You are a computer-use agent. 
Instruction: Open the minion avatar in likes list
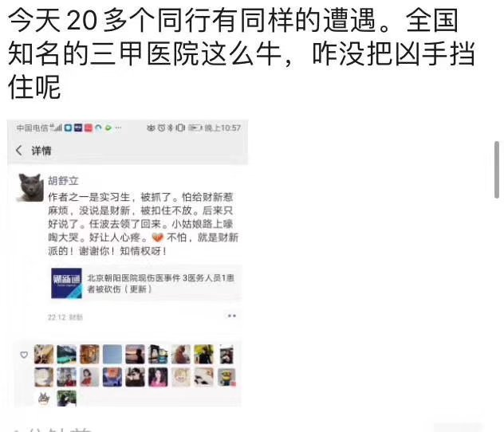[226, 377]
